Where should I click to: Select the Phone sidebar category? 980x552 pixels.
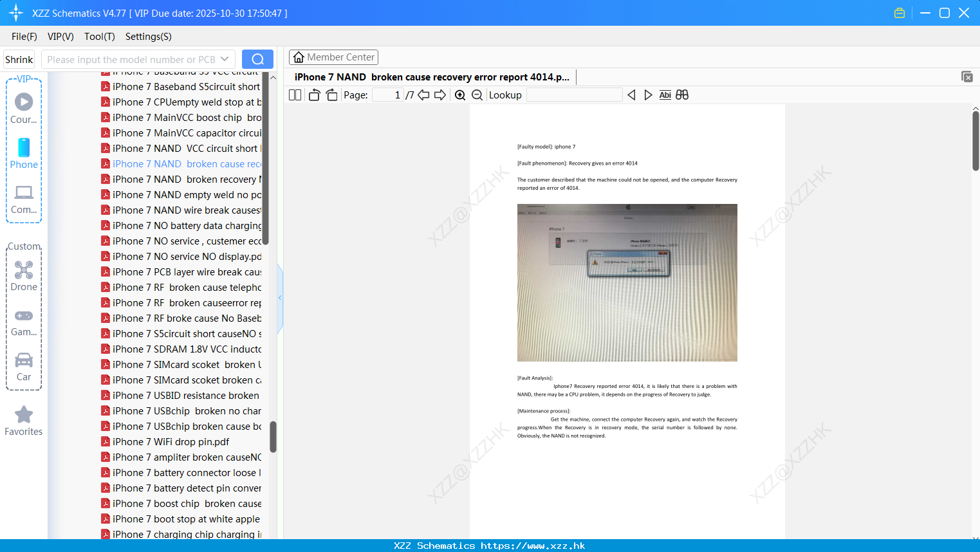pos(24,153)
